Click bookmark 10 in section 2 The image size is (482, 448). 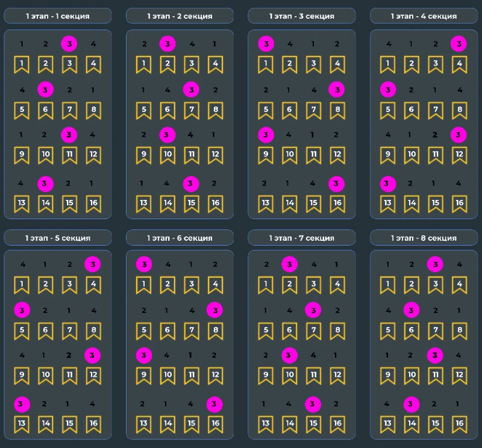tap(167, 155)
